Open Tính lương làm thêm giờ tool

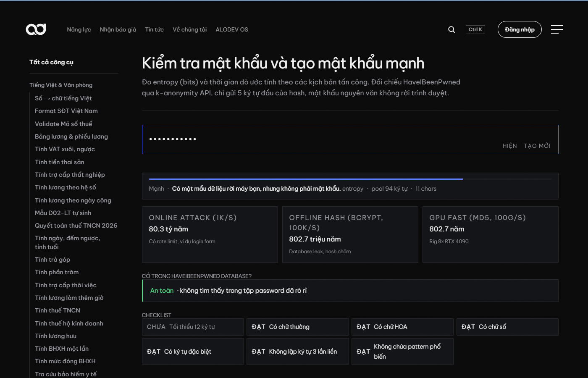[69, 298]
